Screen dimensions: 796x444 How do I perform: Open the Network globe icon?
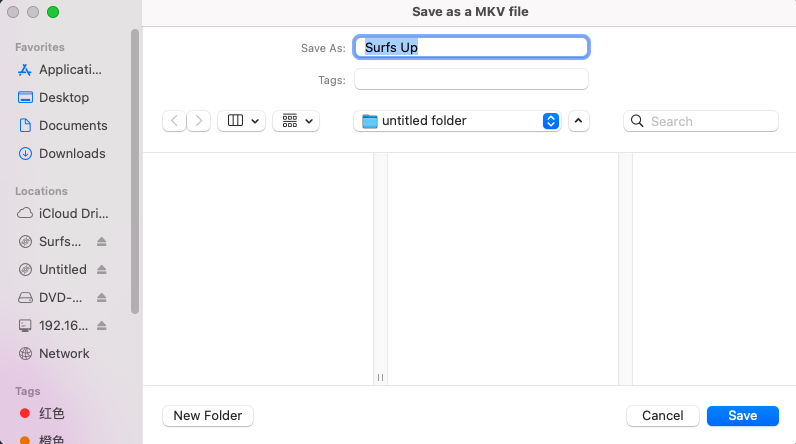pyautogui.click(x=25, y=353)
